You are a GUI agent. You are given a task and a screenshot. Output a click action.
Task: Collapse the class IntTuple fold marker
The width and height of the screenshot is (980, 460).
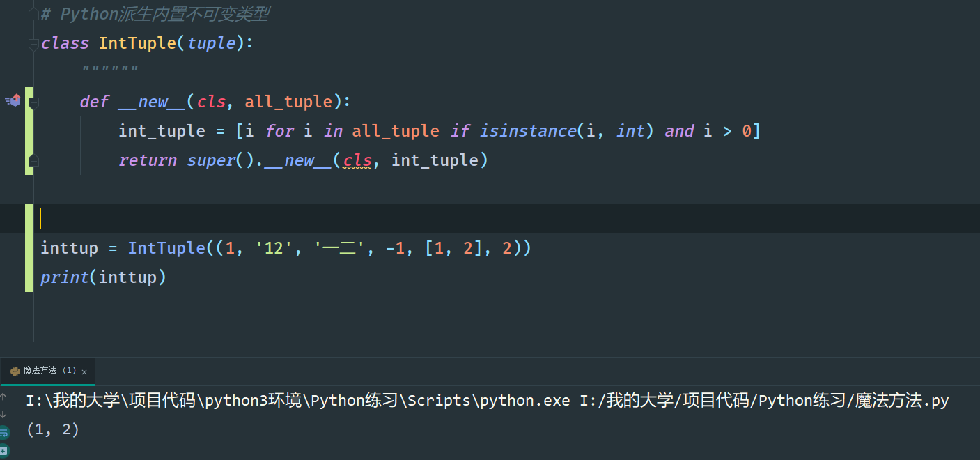click(x=33, y=44)
